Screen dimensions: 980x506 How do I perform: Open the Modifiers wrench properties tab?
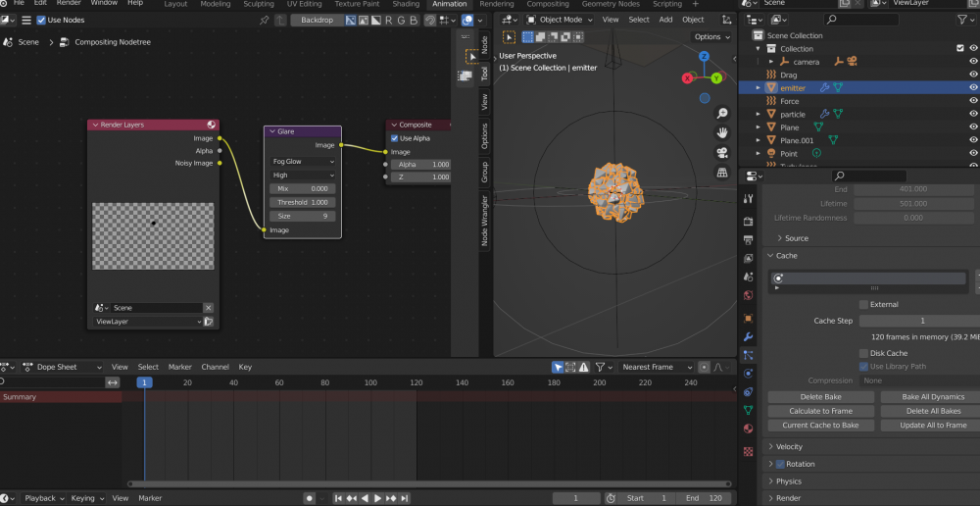(x=748, y=337)
